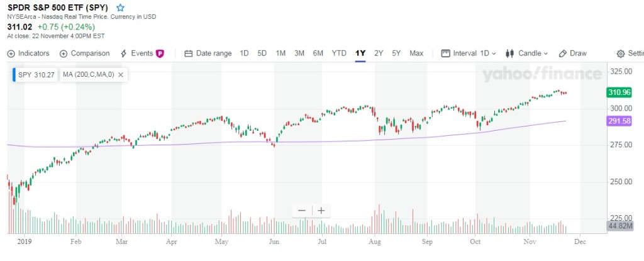
Task: Click the Sep time axis label
Action: coord(427,242)
